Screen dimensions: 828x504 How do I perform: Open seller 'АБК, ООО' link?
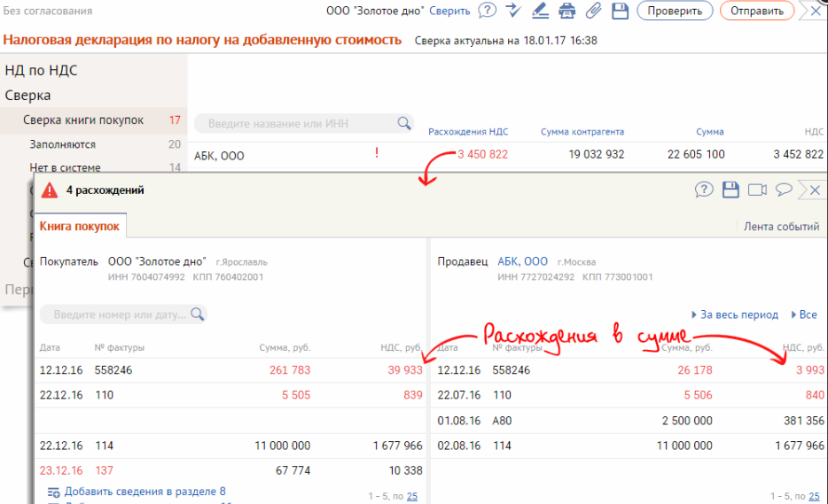[522, 261]
